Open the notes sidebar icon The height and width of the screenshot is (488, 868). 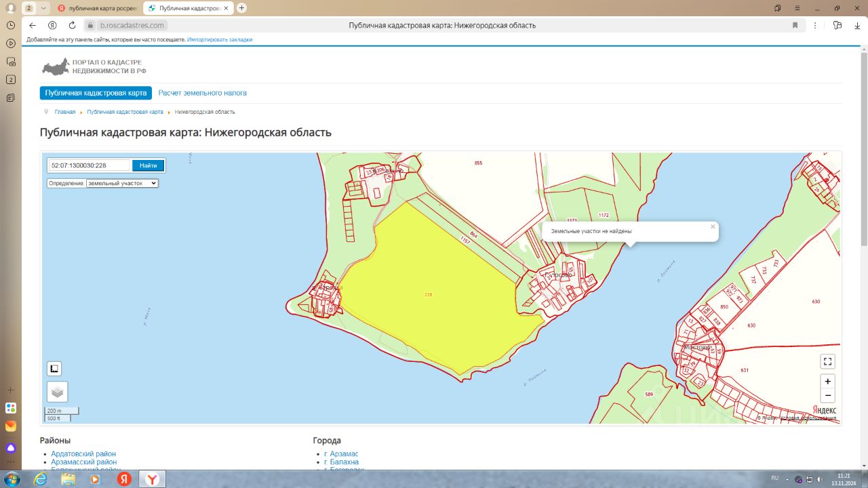coord(11,98)
